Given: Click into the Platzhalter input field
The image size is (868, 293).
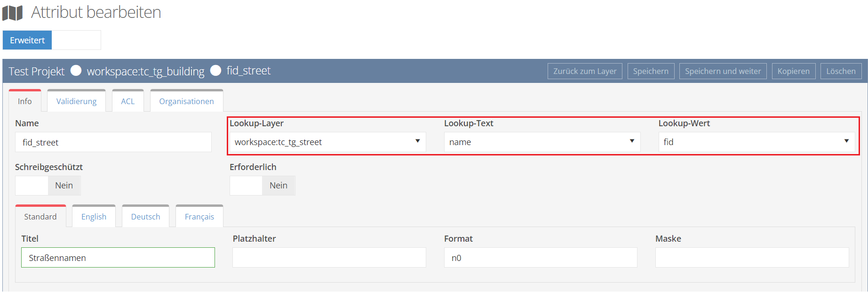Looking at the screenshot, I should (329, 258).
